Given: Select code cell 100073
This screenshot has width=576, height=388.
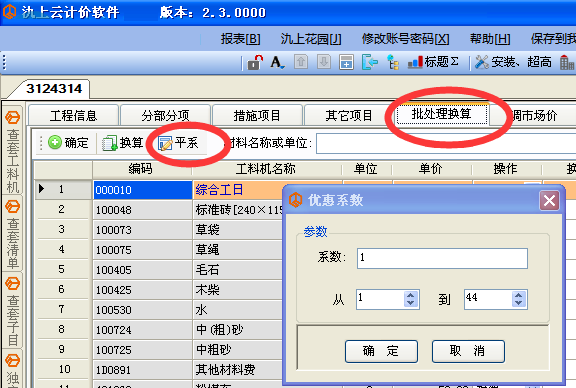Looking at the screenshot, I should point(143,230).
